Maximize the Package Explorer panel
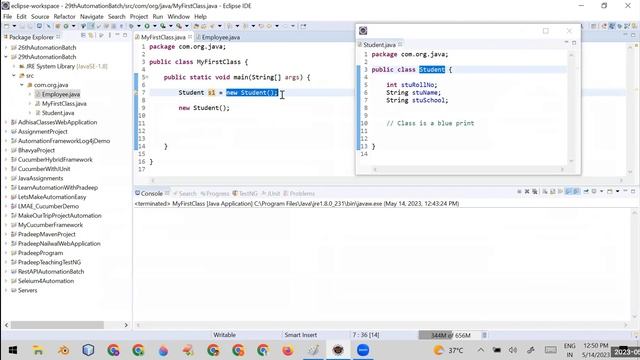This screenshot has width=640, height=360. (125, 36)
